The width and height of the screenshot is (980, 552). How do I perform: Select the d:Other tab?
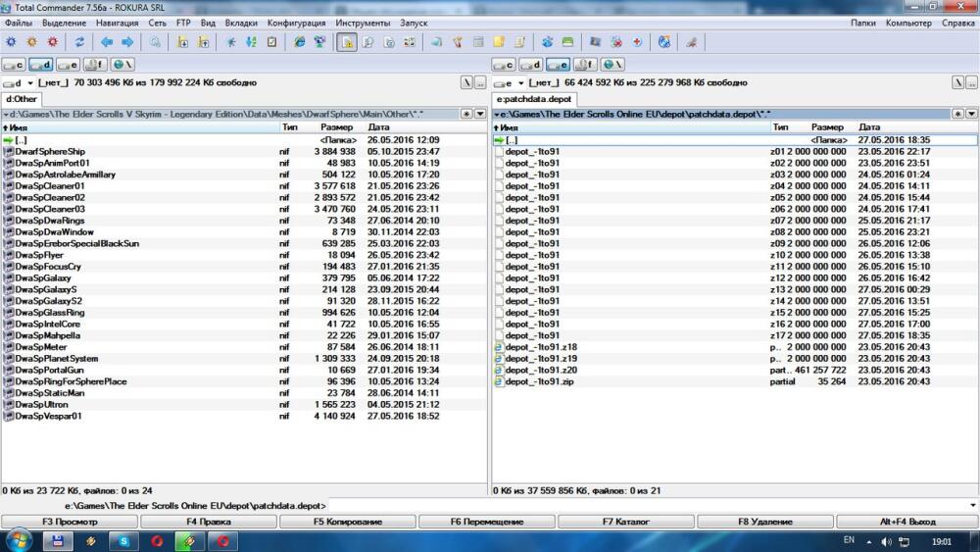click(22, 99)
